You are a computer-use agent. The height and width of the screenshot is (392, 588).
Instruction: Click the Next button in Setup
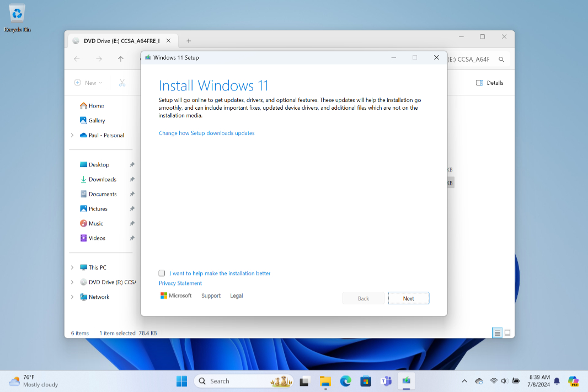(x=408, y=298)
